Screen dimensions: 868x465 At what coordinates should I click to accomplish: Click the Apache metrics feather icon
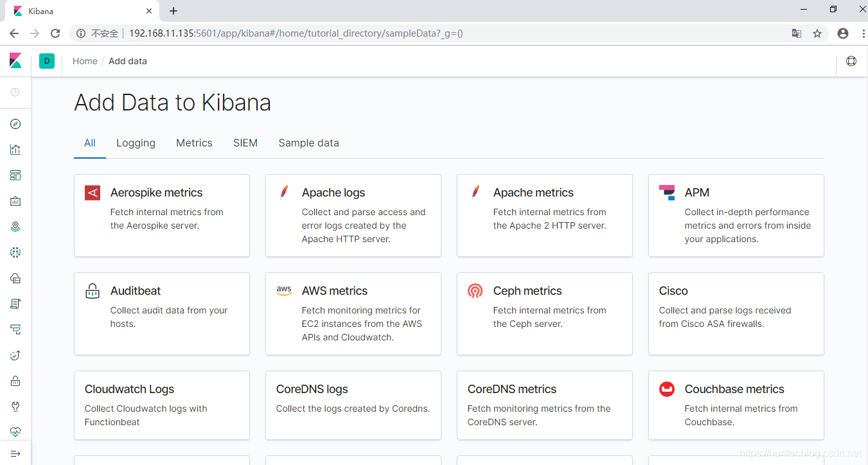point(475,193)
